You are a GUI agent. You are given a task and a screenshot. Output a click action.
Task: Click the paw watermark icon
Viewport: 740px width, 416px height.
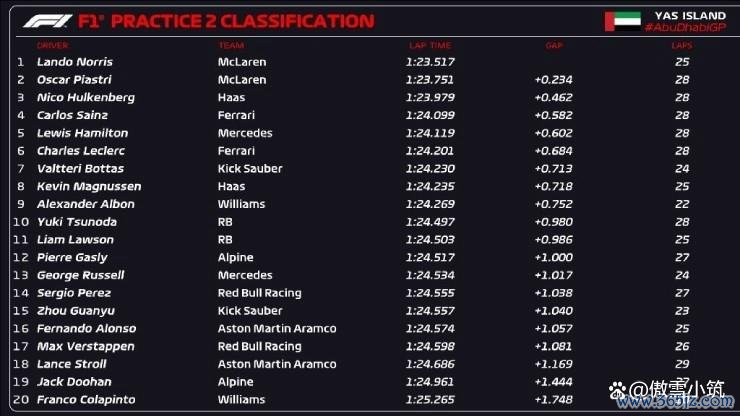point(617,390)
